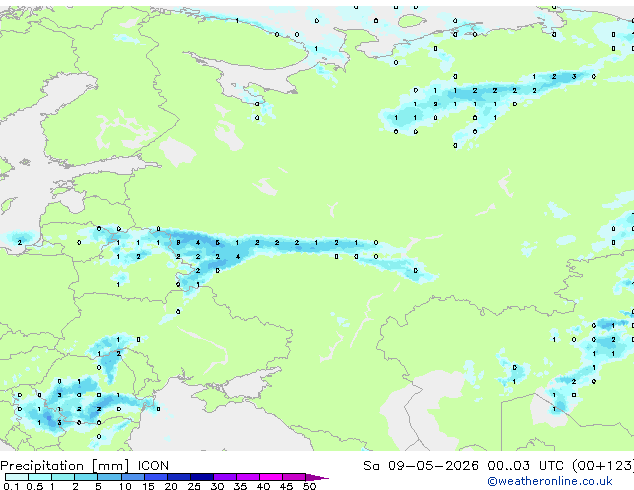Choose the 25–30 mm navy legend swatch
634x490 pixels.
coord(202,477)
